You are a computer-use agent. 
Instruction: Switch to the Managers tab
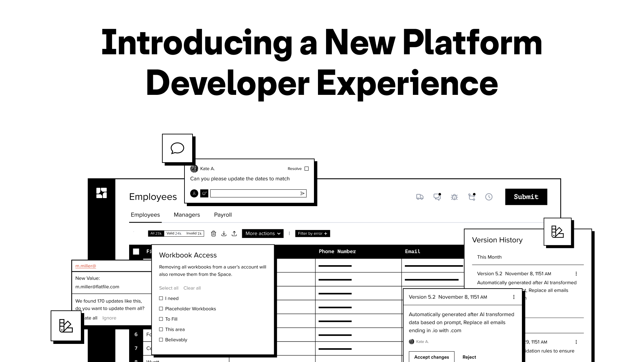point(187,215)
